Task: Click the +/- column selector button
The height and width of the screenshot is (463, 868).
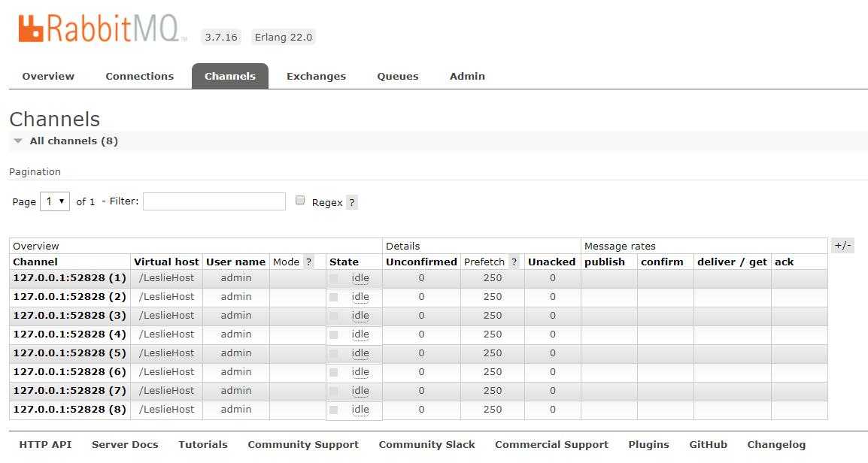Action: tap(842, 246)
